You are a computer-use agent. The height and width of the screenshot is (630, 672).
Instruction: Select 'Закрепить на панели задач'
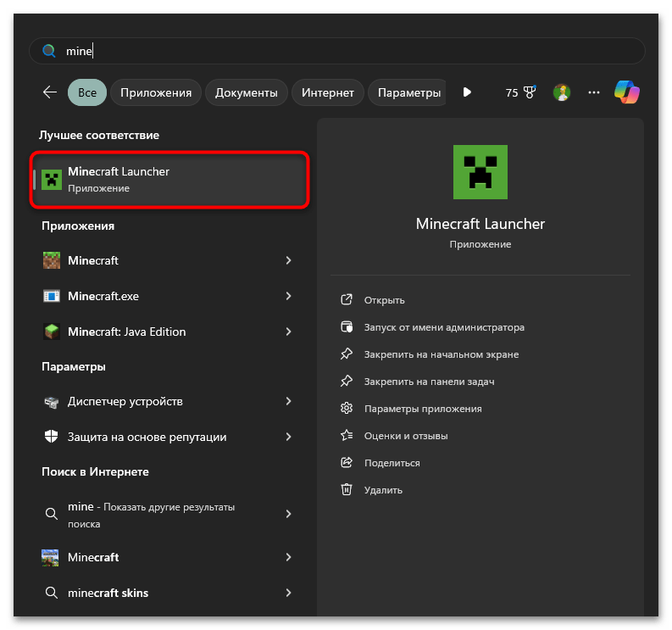pos(430,382)
